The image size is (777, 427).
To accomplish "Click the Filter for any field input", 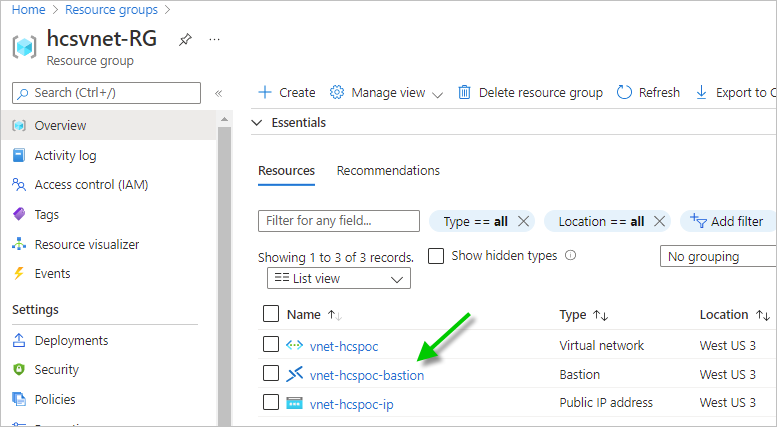I will click(339, 221).
